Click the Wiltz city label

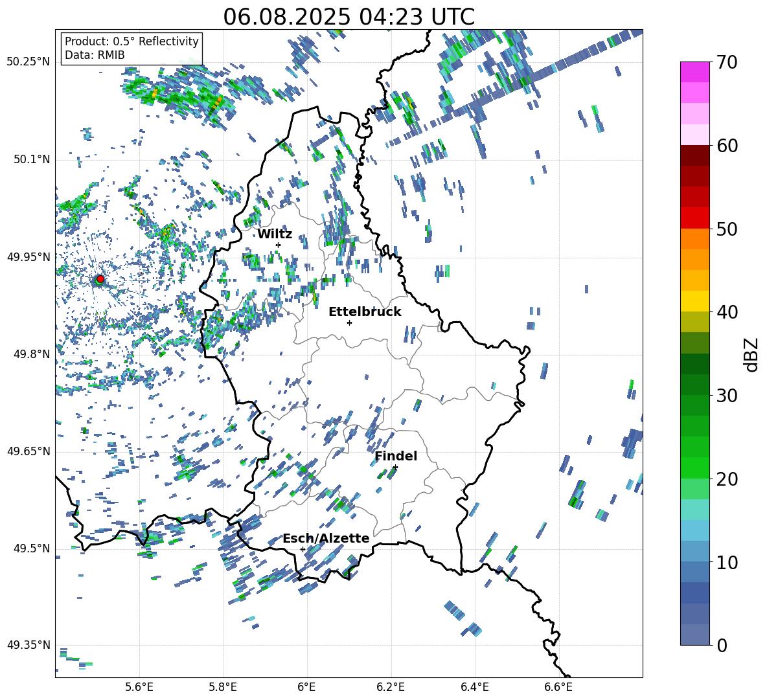[275, 234]
